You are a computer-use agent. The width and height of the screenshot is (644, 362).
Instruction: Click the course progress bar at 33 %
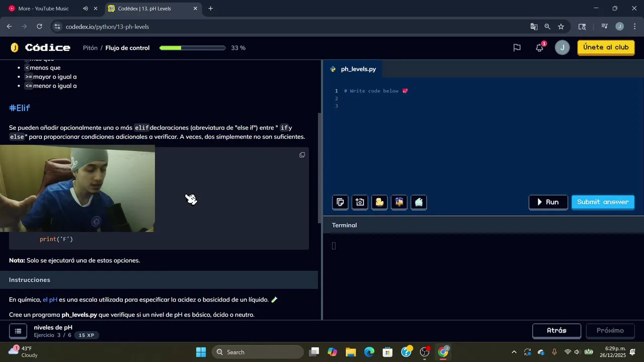[x=192, y=48]
